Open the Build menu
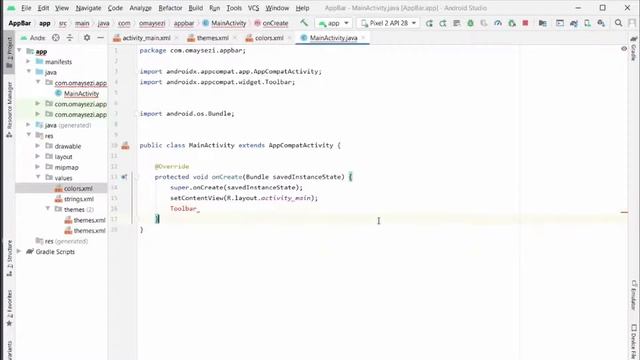Image resolution: width=640 pixels, height=360 pixels. pos(196,8)
